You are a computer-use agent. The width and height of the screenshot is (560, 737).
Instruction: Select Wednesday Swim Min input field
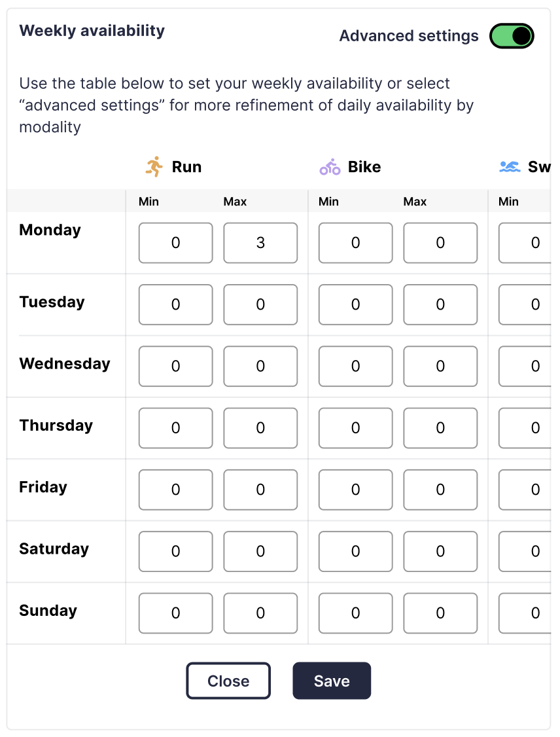pos(525,366)
